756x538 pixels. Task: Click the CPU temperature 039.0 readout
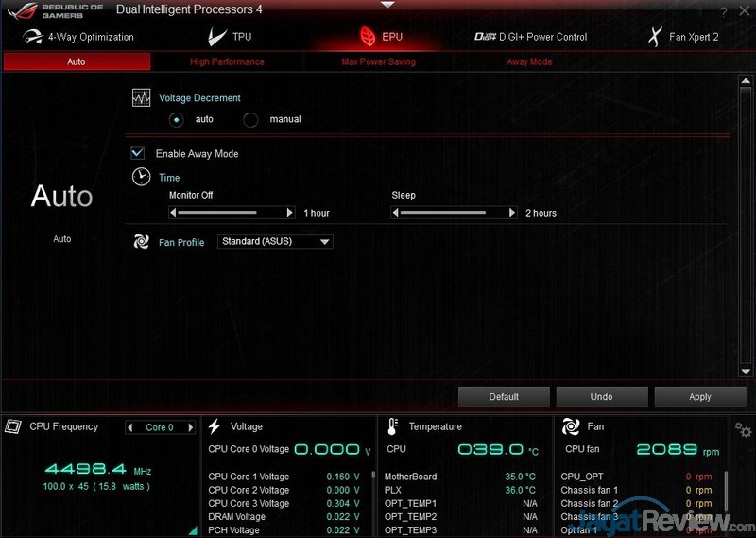pos(498,450)
